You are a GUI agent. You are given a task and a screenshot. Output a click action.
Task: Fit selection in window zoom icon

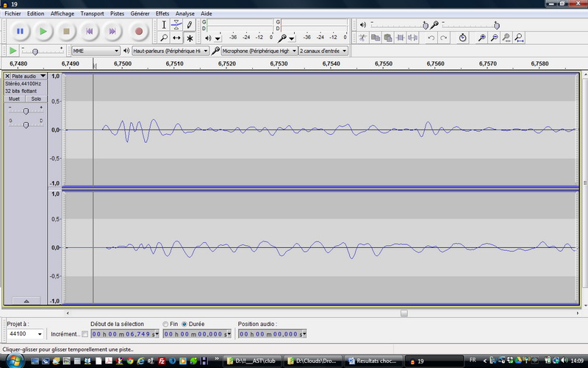(506, 38)
